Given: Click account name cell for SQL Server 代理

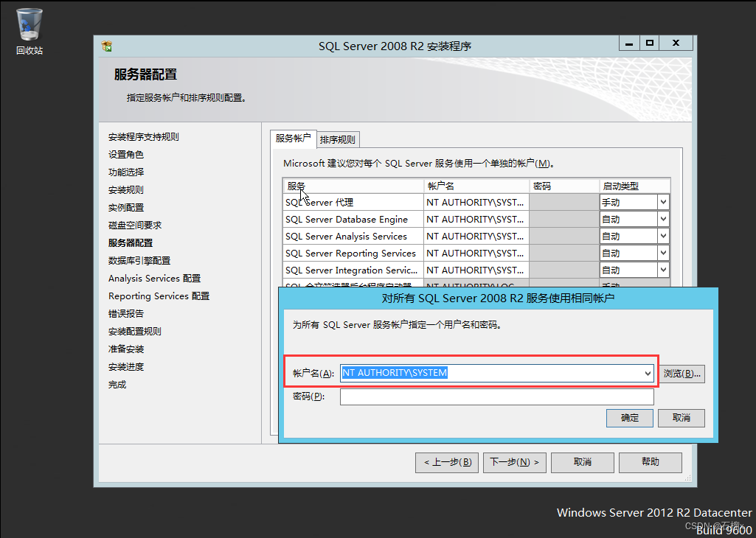Looking at the screenshot, I should point(476,202).
